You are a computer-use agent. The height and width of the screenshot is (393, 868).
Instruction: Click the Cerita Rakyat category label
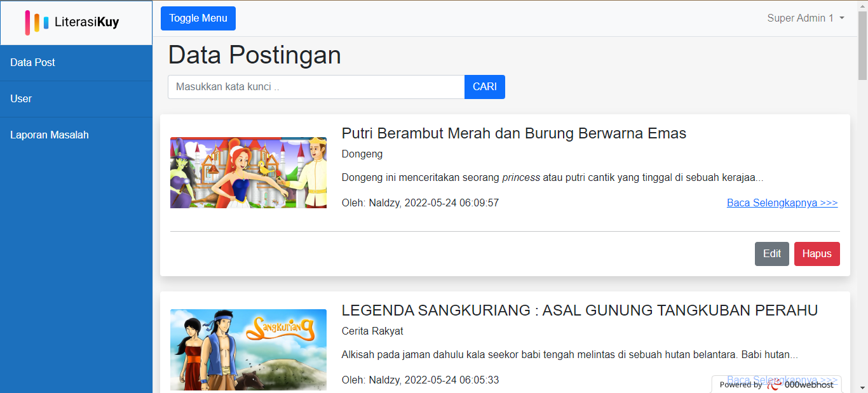pyautogui.click(x=372, y=331)
